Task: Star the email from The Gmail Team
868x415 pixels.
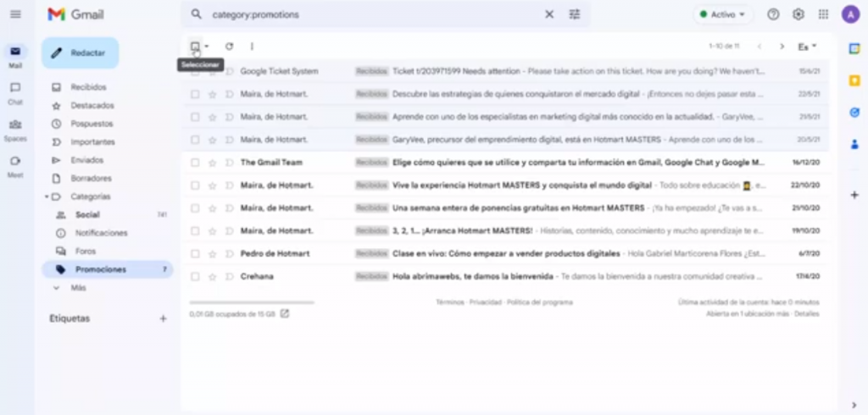Action: (x=212, y=163)
